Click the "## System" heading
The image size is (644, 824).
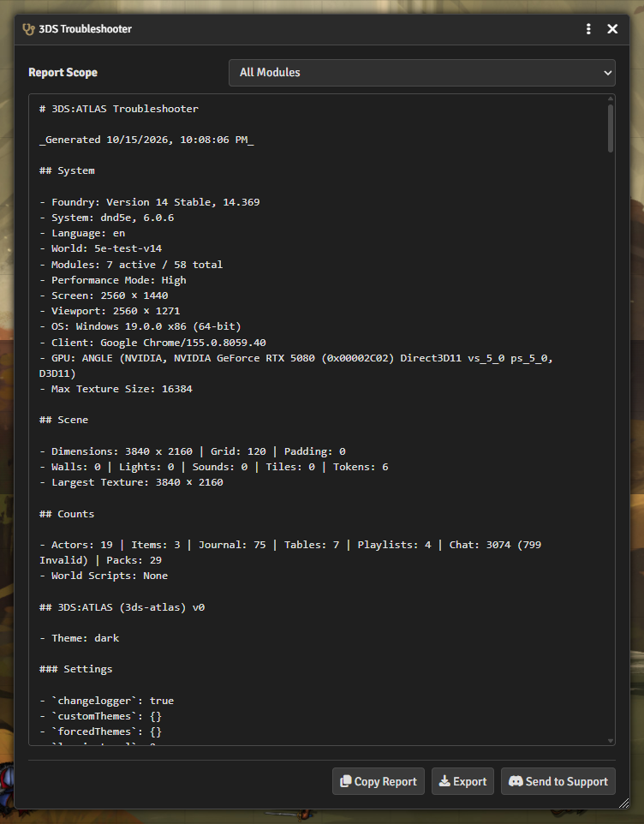pyautogui.click(x=68, y=170)
